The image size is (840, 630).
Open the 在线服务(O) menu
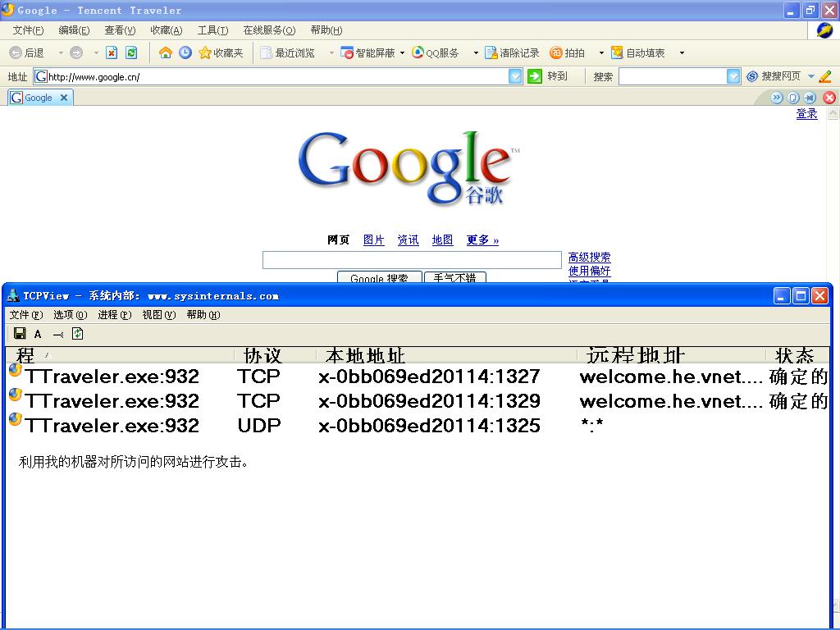coord(269,30)
